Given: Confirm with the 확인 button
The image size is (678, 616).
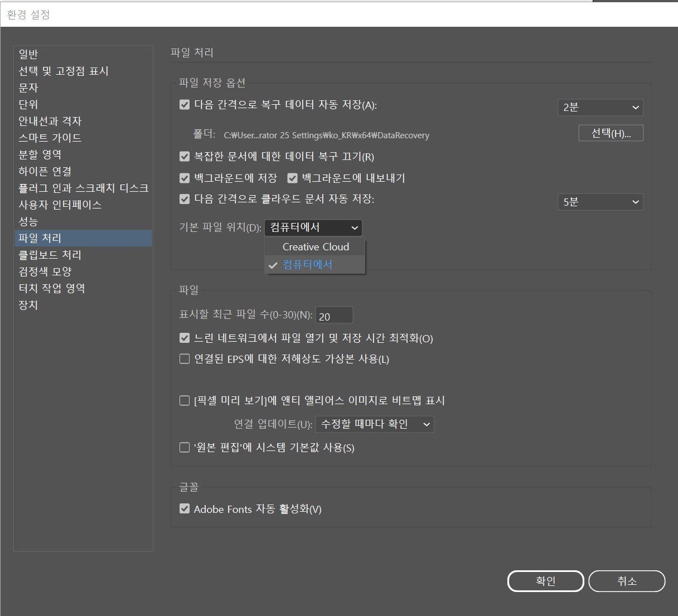Looking at the screenshot, I should click(546, 581).
